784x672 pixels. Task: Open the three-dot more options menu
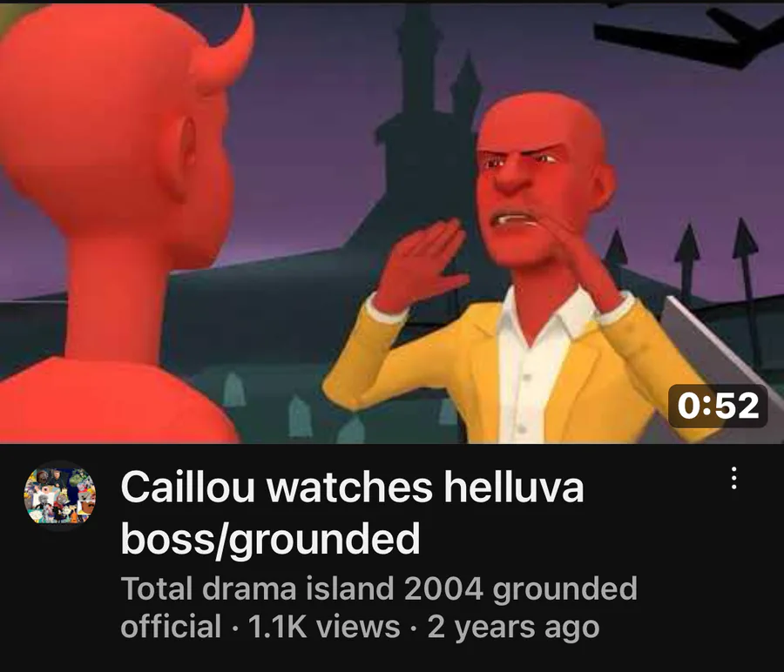click(733, 478)
